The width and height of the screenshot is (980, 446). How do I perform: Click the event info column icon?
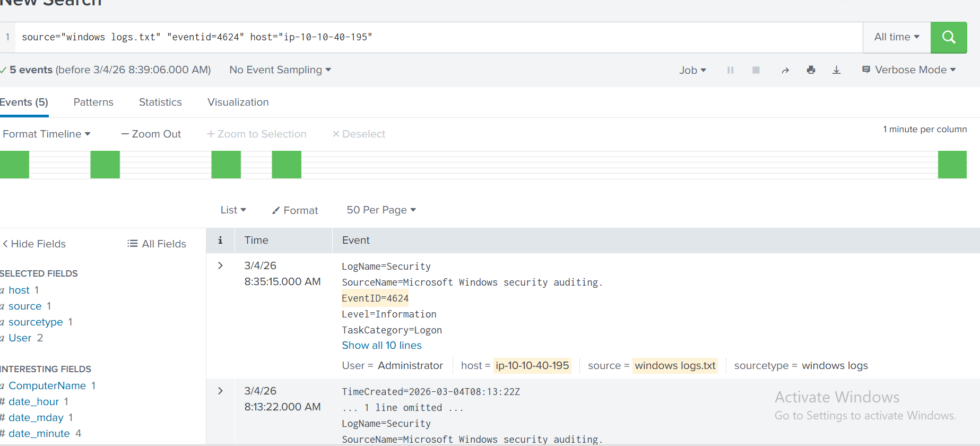click(x=220, y=241)
